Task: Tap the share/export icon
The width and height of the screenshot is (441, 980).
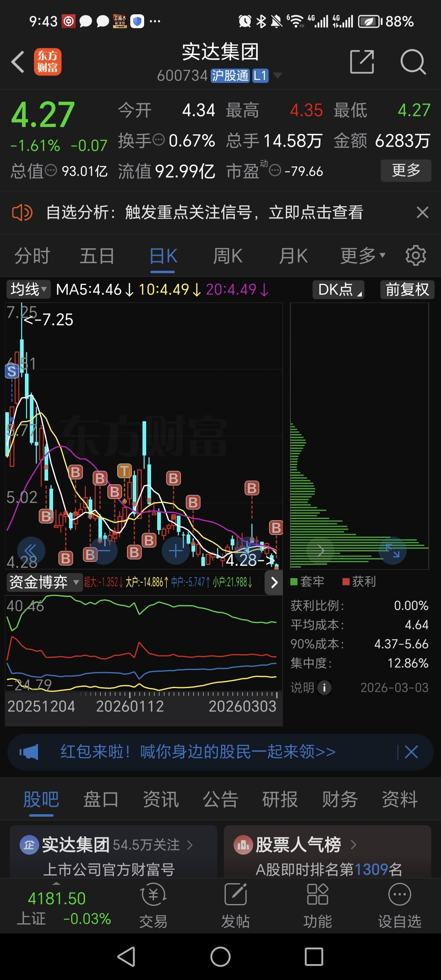Action: 362,62
